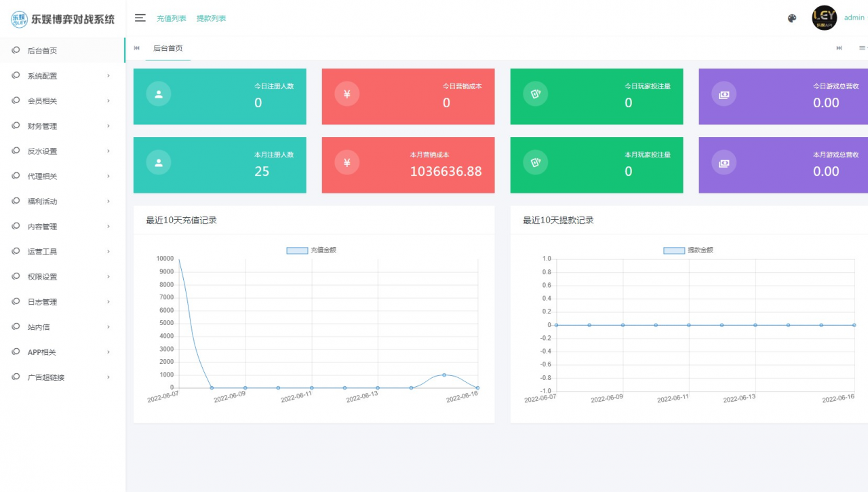Expand the 反水设置 submenu chevron

(108, 151)
